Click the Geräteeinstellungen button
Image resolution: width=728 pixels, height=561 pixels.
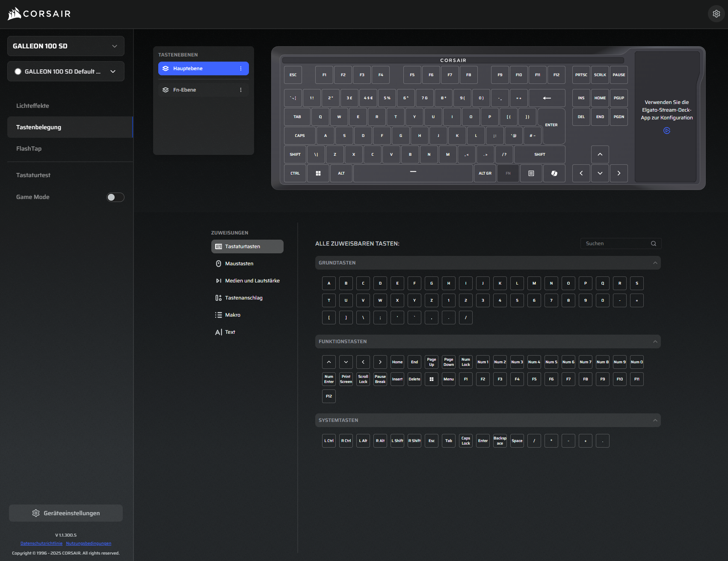coord(66,513)
